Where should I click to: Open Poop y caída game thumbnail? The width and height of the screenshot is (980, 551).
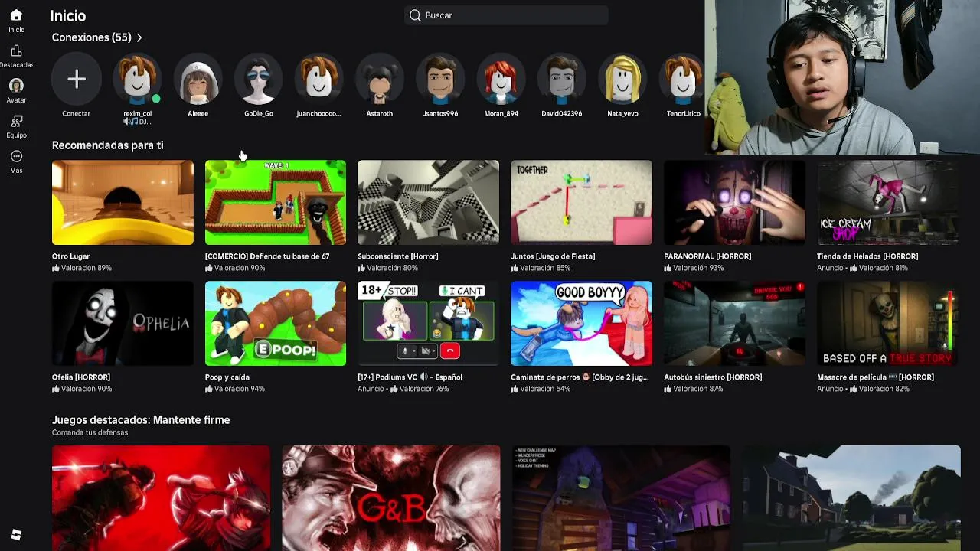pyautogui.click(x=276, y=324)
